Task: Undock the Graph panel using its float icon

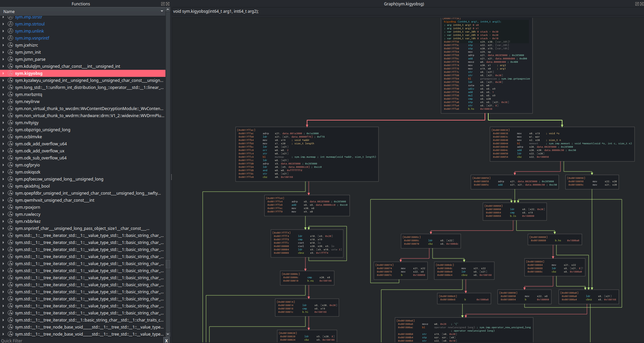Action: tap(637, 4)
